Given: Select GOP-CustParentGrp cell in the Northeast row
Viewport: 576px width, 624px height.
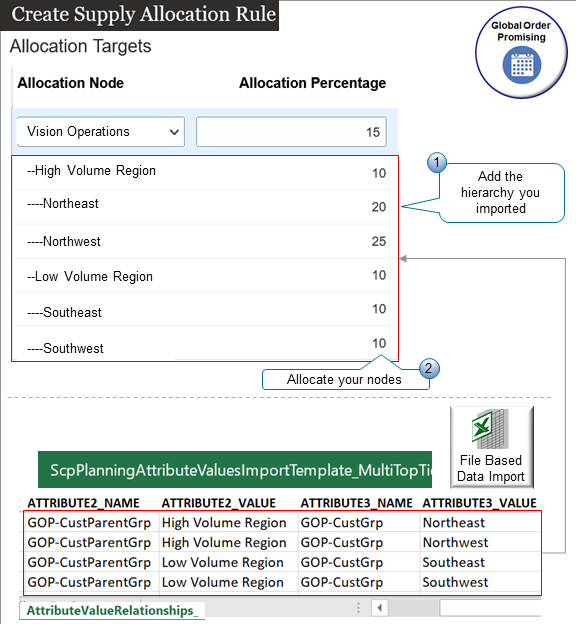Looking at the screenshot, I should tap(92, 522).
